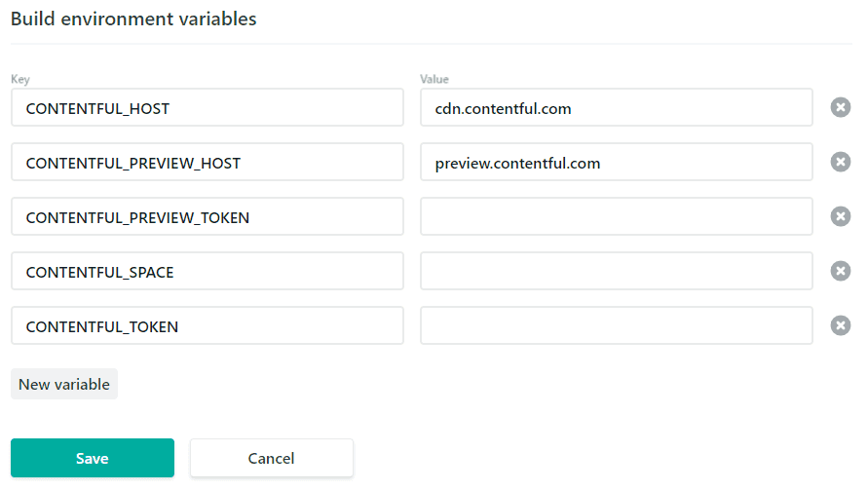868x491 pixels.
Task: Click the CONTENTFUL_PREVIEW_TOKEN key field
Action: point(208,217)
